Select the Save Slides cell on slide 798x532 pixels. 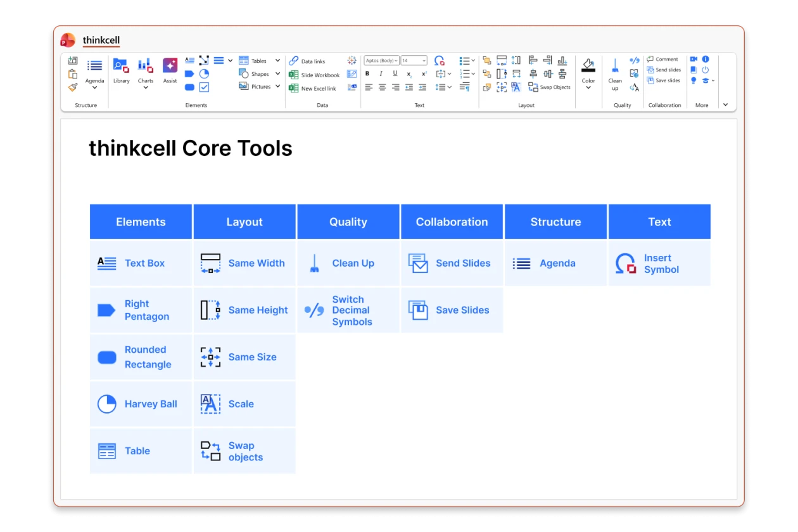(452, 310)
